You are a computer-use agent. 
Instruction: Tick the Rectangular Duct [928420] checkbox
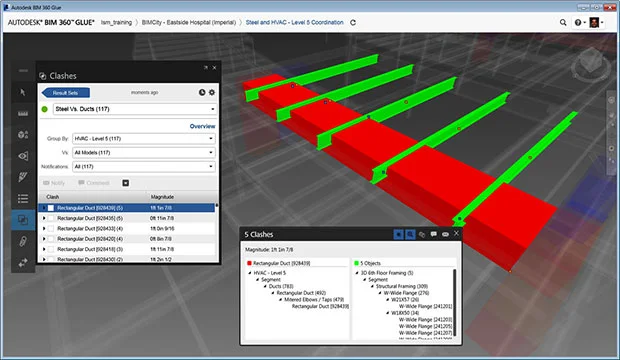point(51,239)
